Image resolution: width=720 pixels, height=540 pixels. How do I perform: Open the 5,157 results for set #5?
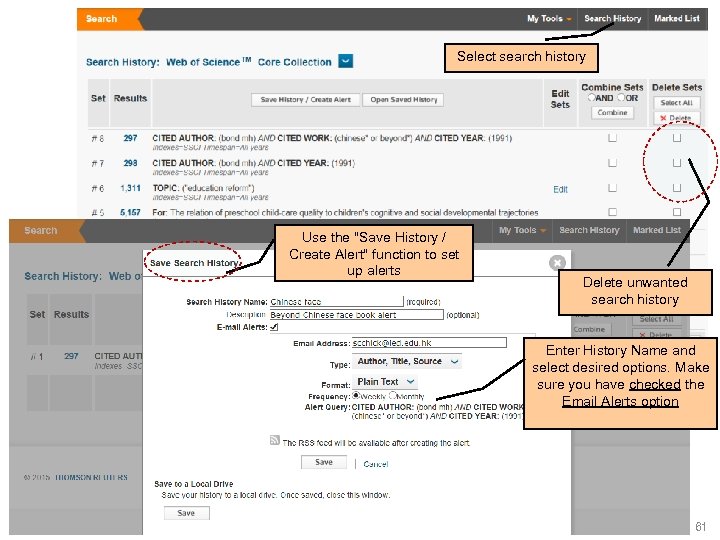click(x=130, y=213)
